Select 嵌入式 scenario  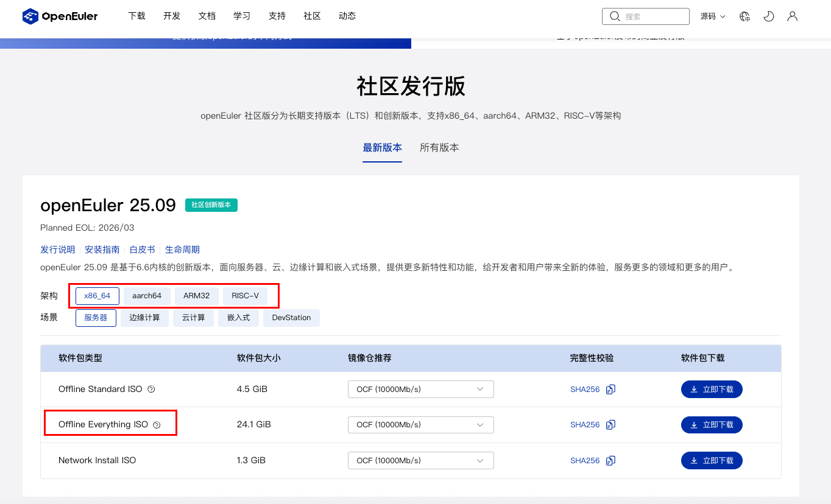[x=238, y=318]
